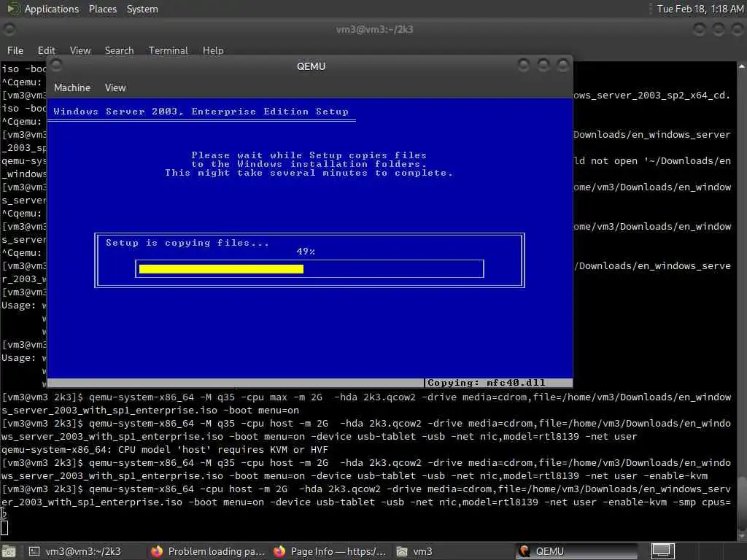Image resolution: width=747 pixels, height=560 pixels.
Task: Minimize the vm3@vm3 terminal window
Action: [699, 29]
